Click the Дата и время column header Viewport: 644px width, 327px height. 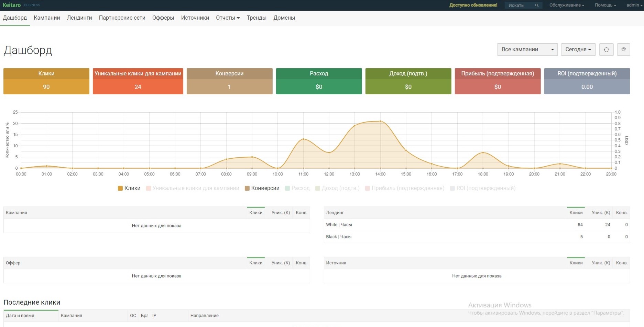point(31,316)
